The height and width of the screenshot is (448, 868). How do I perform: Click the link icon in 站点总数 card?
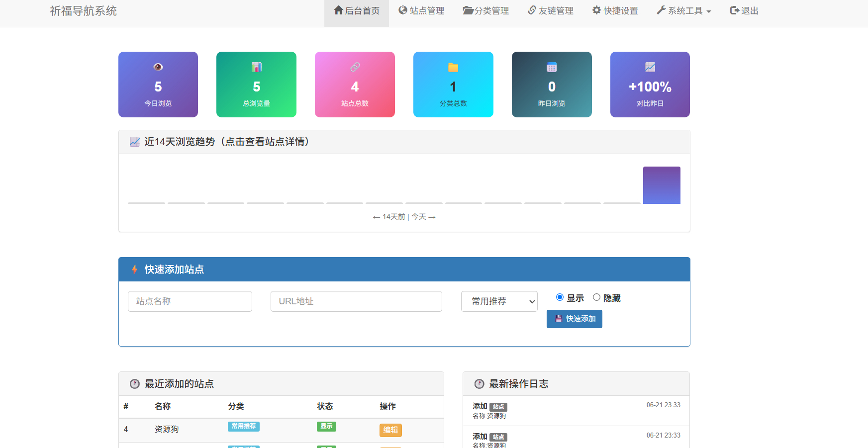point(355,67)
